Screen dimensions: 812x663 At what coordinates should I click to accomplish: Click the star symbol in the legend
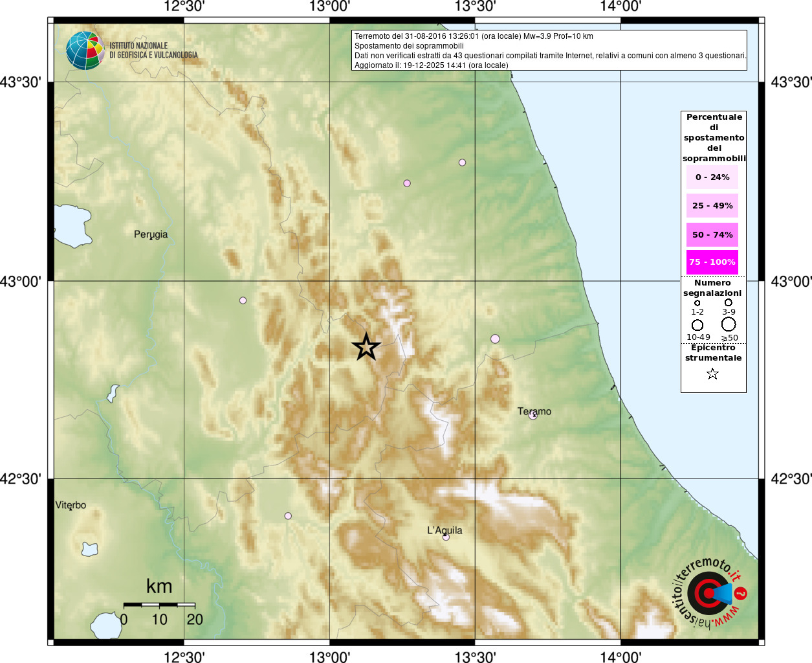pos(712,374)
